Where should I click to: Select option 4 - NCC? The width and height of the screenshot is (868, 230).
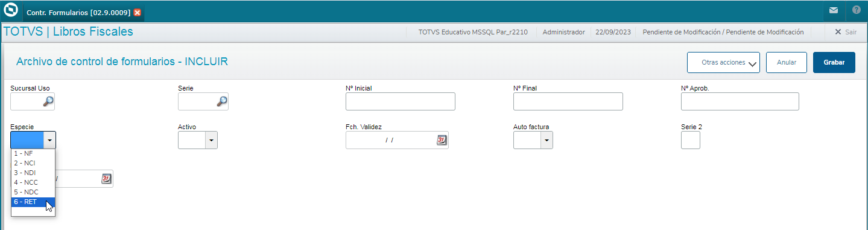point(33,182)
